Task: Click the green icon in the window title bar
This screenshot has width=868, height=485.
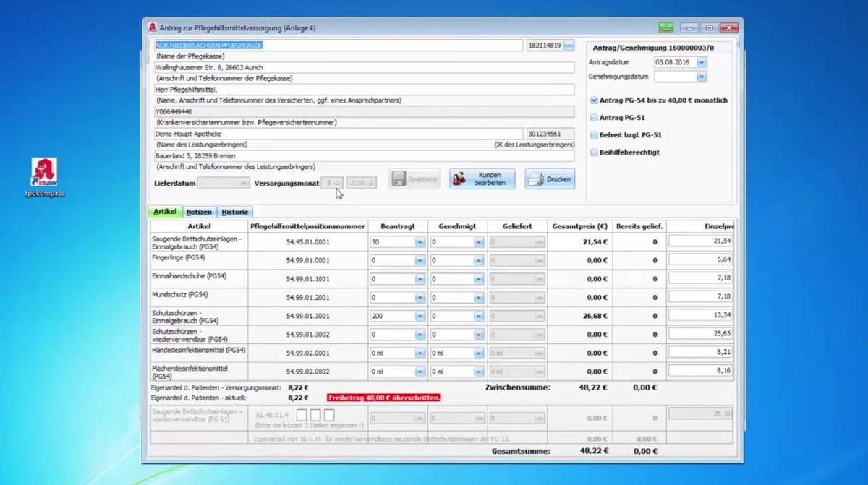Action: pyautogui.click(x=665, y=27)
